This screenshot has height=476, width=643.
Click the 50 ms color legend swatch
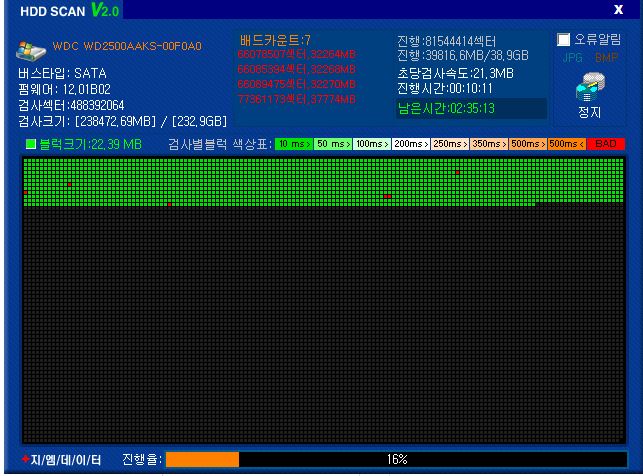tap(333, 144)
